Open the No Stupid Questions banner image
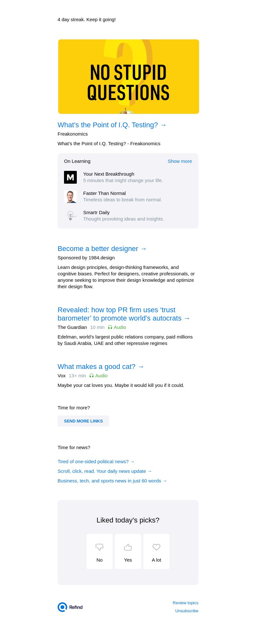The width and height of the screenshot is (256, 644). point(128,77)
